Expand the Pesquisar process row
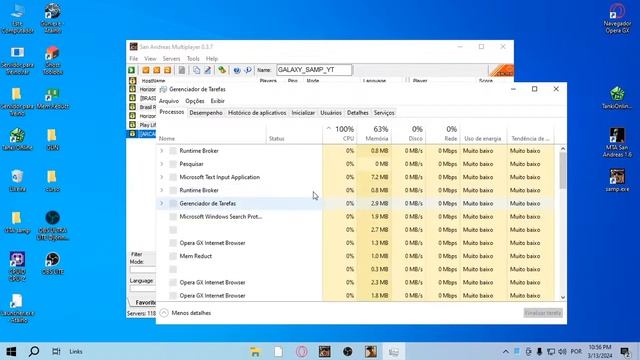Screen dimensions: 640x360 pyautogui.click(x=162, y=164)
